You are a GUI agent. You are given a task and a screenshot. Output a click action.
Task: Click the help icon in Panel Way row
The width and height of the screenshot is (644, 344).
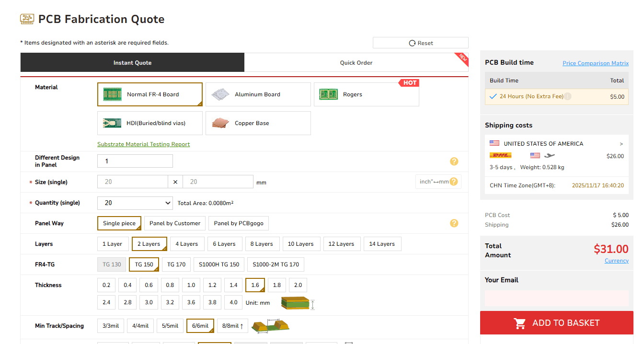454,223
